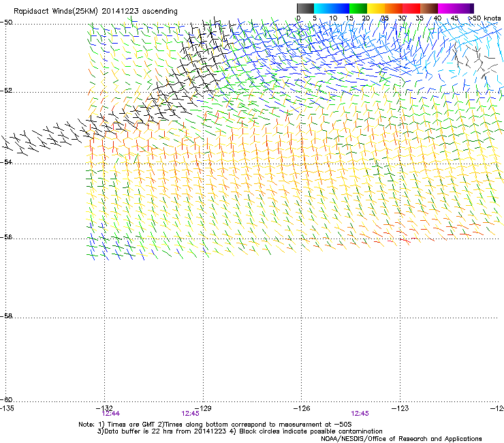The width and height of the screenshot is (504, 443).
Task: Click the legend tick label '20'
Action: click(x=366, y=18)
